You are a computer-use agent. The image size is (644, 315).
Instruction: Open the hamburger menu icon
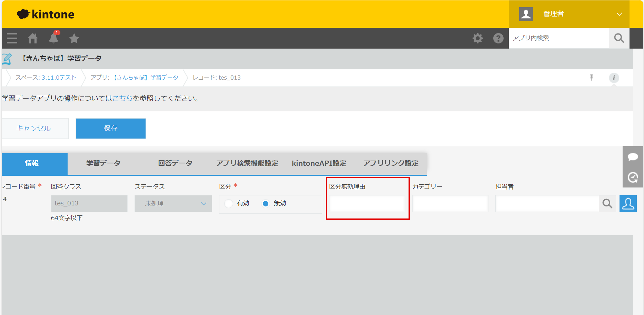[12, 38]
